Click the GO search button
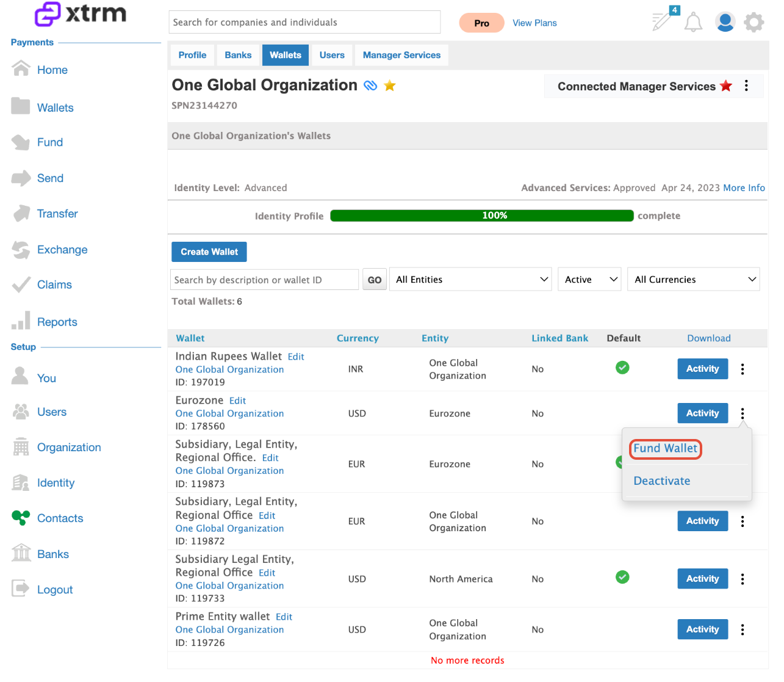The image size is (784, 682). (375, 280)
